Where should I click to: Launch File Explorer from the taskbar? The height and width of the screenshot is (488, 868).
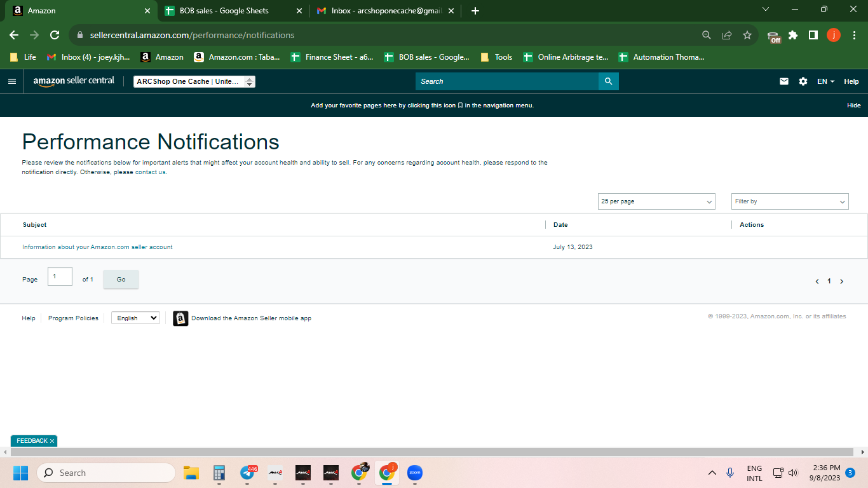(x=191, y=473)
